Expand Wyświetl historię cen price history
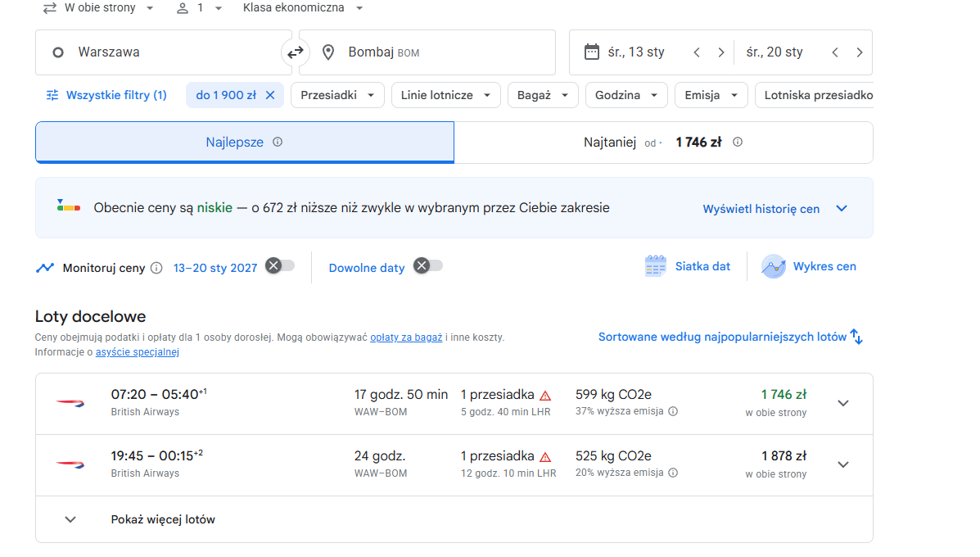The height and width of the screenshot is (557, 980). (775, 209)
